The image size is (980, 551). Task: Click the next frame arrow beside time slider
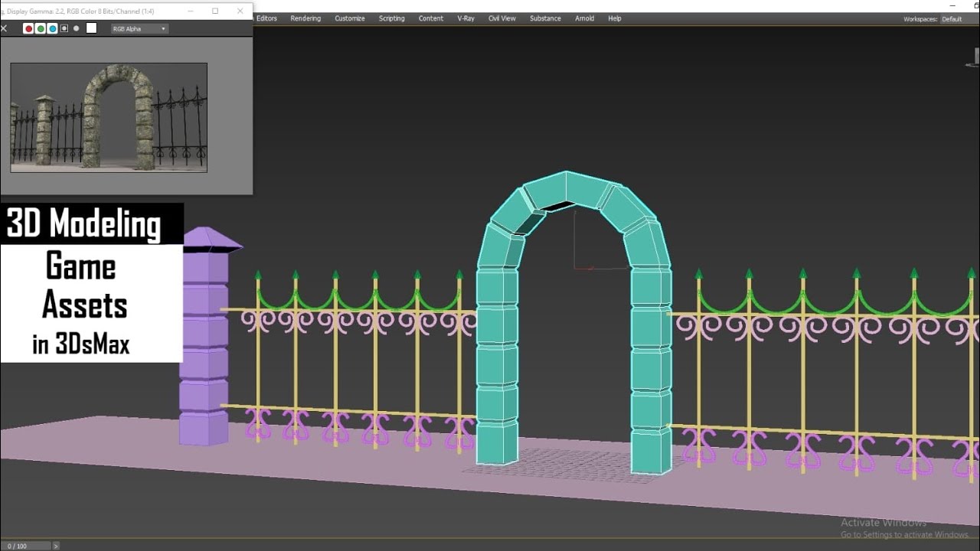55,546
